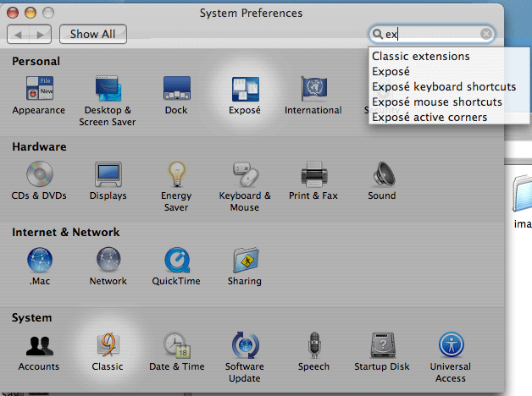The height and width of the screenshot is (396, 532).
Task: Open the International preferences flag icon
Action: click(x=313, y=88)
